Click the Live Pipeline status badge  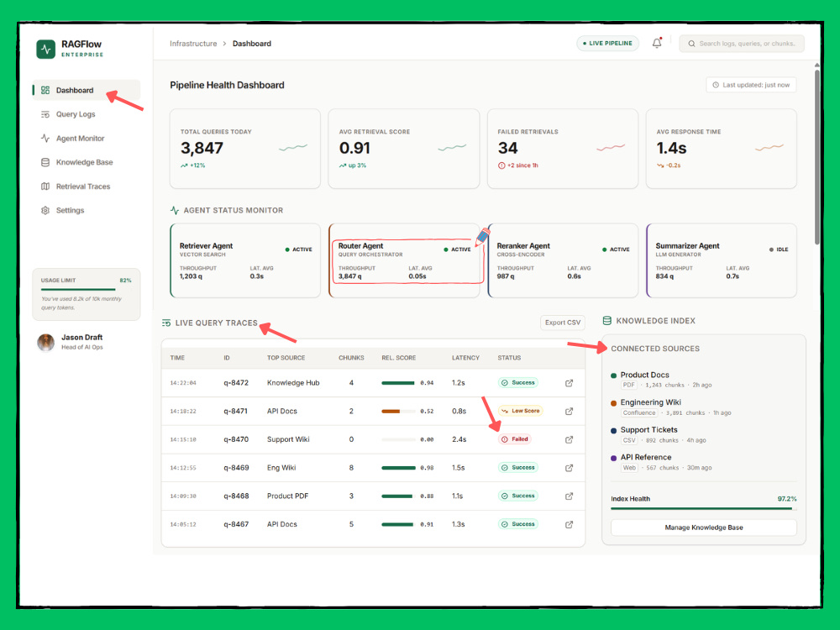[607, 44]
